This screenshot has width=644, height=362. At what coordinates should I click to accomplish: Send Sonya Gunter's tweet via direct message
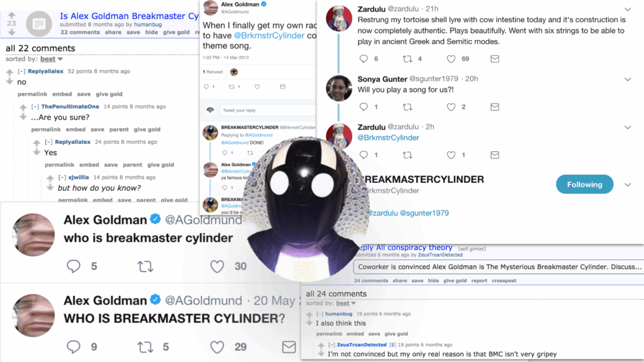pos(494,107)
